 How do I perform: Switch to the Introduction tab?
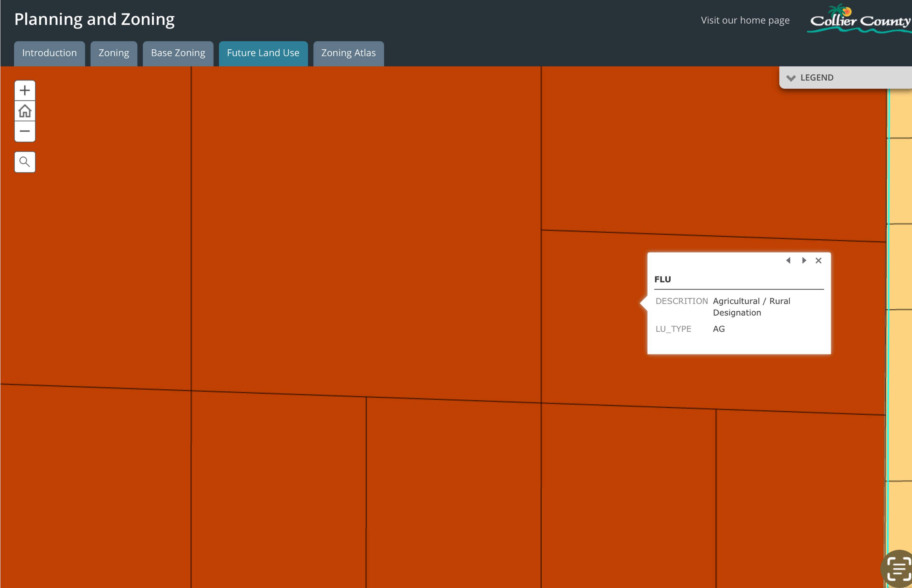pos(49,53)
